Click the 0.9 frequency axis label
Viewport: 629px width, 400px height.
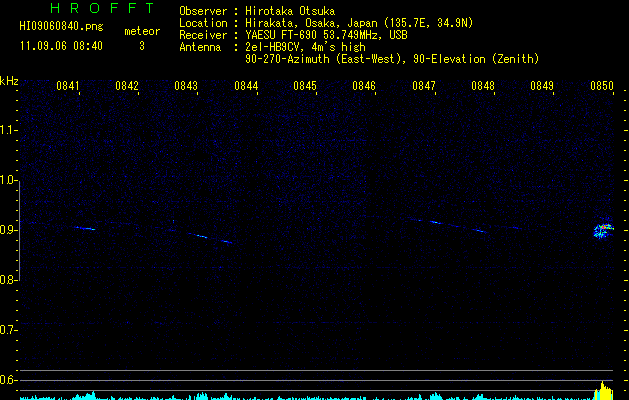8,230
